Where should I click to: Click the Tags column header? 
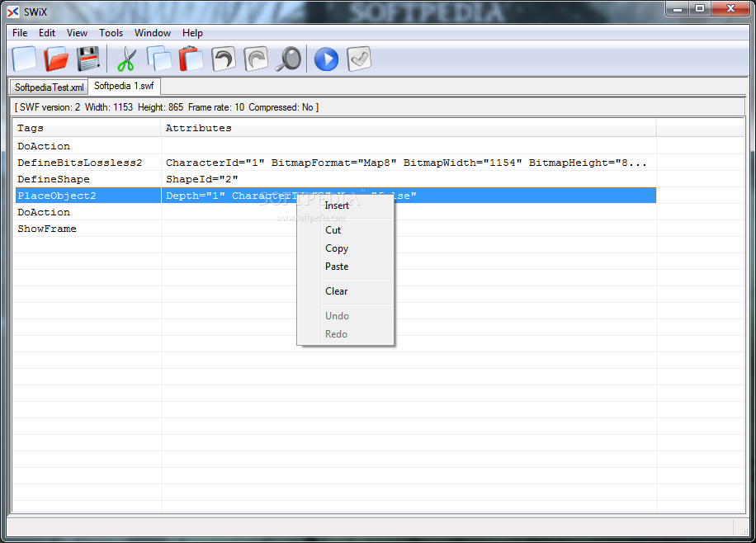[x=87, y=128]
